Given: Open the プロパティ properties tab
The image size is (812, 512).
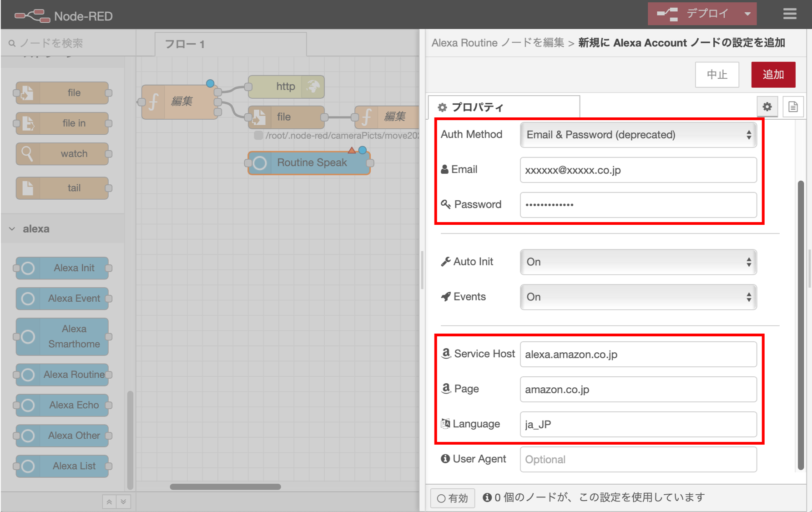Looking at the screenshot, I should tap(504, 107).
